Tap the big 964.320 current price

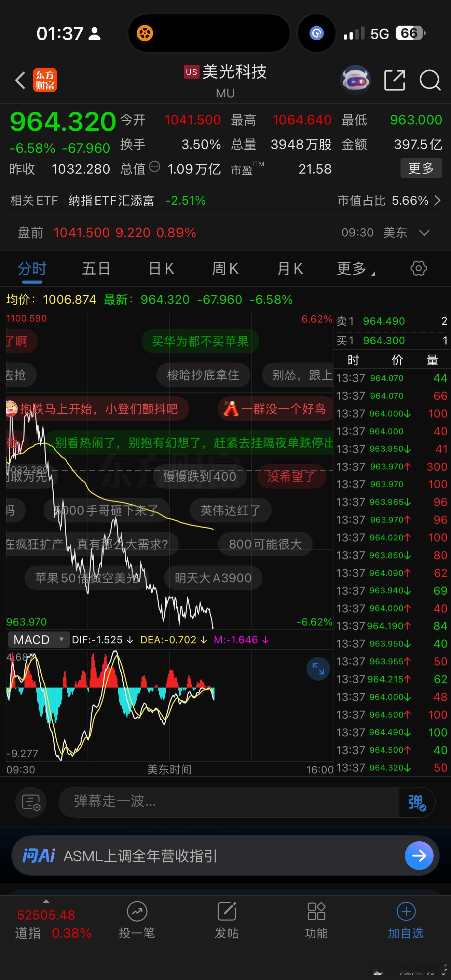click(x=63, y=122)
